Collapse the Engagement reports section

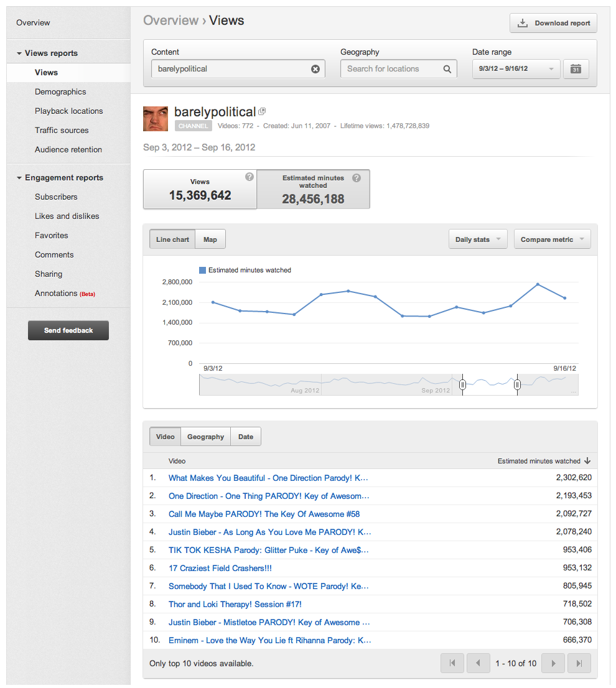pos(19,178)
